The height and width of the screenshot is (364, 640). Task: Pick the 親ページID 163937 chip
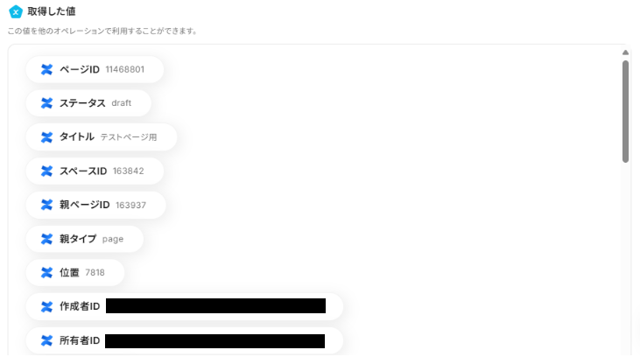[x=96, y=205]
